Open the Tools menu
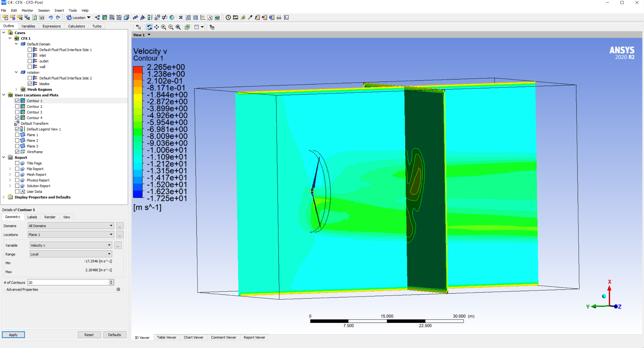Image resolution: width=644 pixels, height=348 pixels. click(73, 10)
